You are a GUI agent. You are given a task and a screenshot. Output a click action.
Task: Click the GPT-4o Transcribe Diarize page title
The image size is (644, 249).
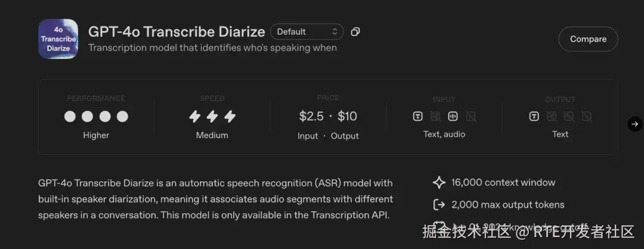click(x=177, y=32)
